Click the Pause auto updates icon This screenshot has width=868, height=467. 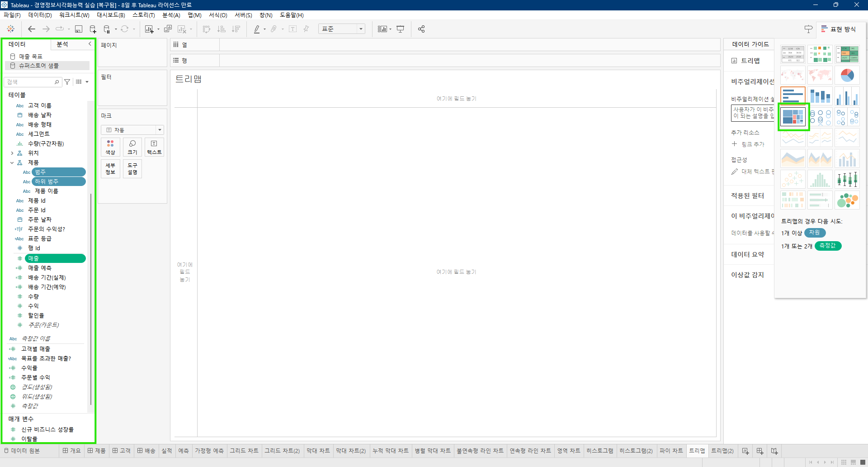click(107, 29)
